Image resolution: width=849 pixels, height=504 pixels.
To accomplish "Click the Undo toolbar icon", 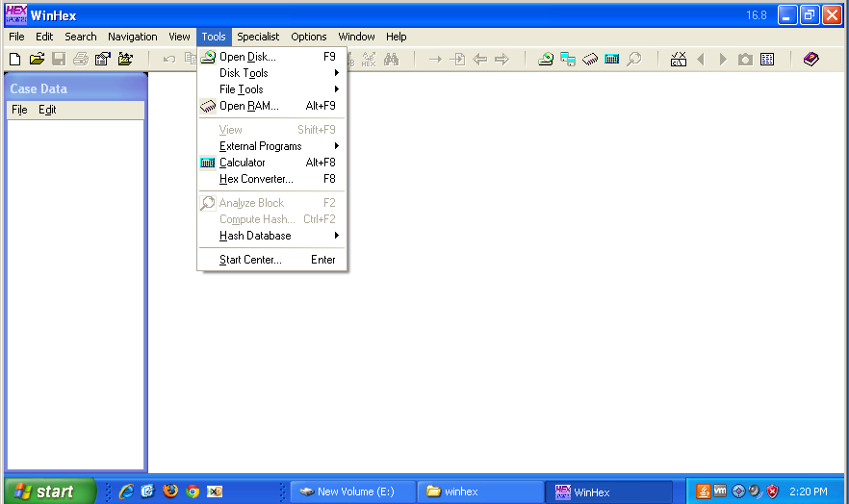I will click(169, 59).
